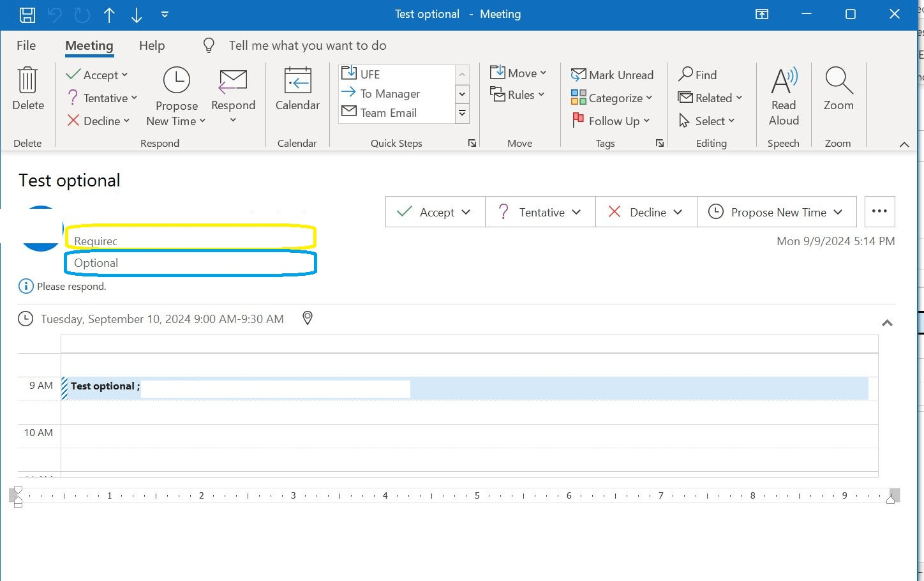
Task: Open the Calendar icon in the ribbon
Action: (x=297, y=89)
